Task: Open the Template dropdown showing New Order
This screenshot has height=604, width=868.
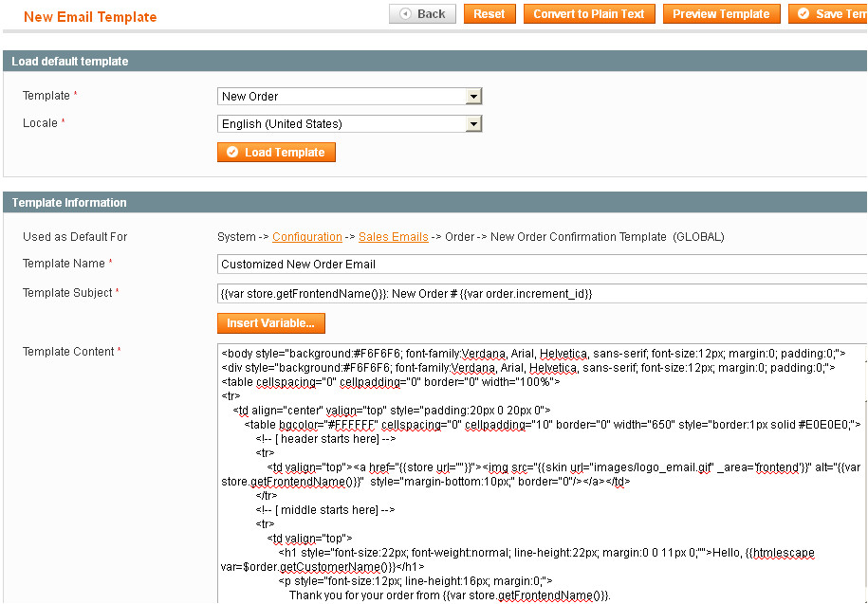Action: pyautogui.click(x=349, y=97)
